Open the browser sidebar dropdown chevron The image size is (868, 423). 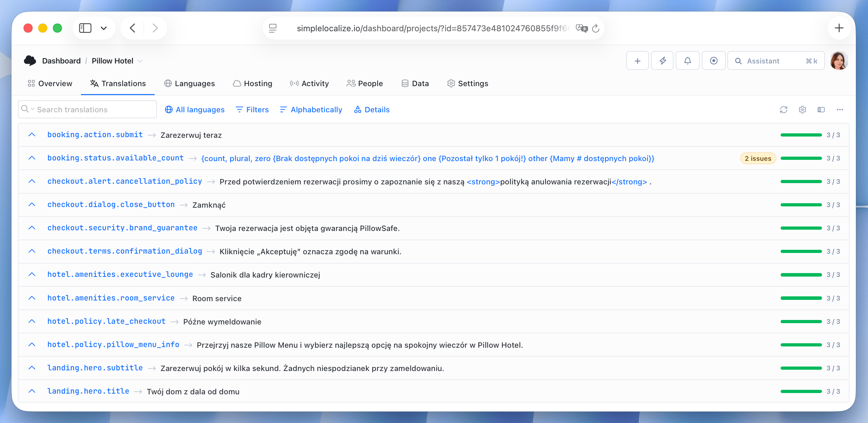104,28
